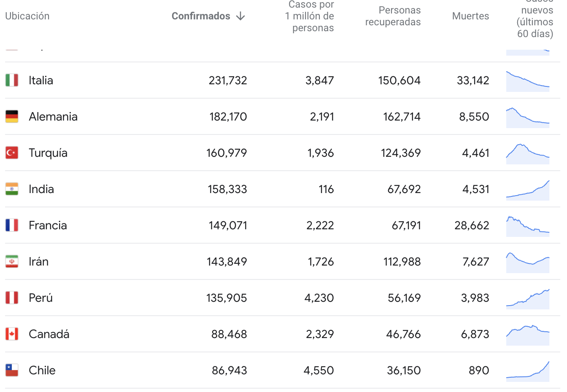Screen dimensions: 567x392
Task: Click the Turkey flag icon
Action: point(12,153)
